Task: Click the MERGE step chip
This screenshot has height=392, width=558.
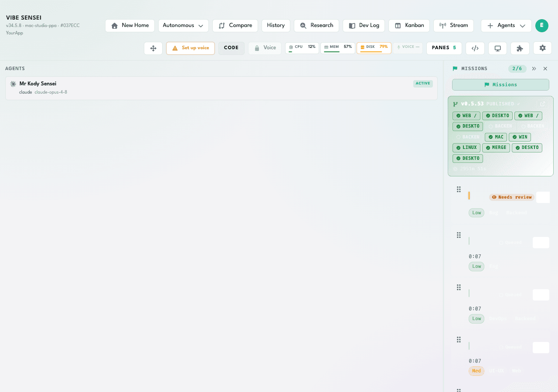Action: pos(496,148)
